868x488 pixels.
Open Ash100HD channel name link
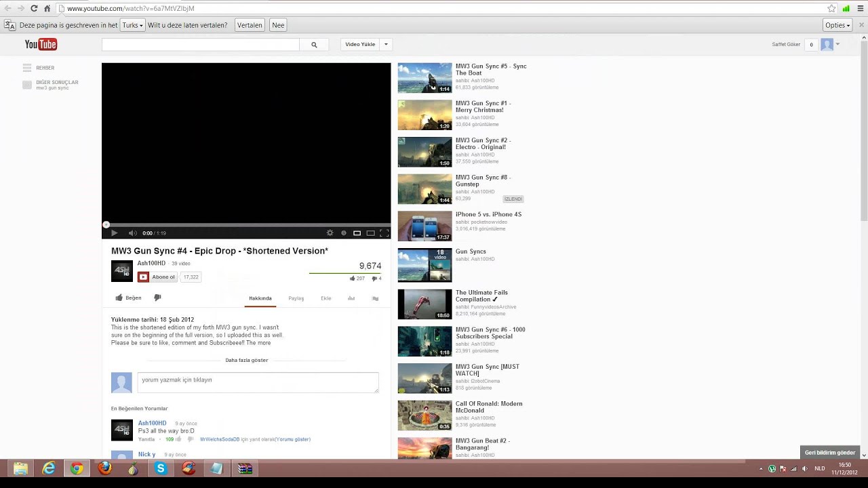coord(151,263)
